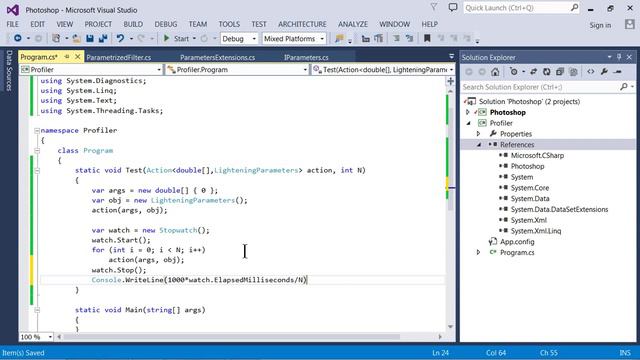Toggle a bookmark with the bookmark icon
The image size is (640, 360).
(427, 38)
